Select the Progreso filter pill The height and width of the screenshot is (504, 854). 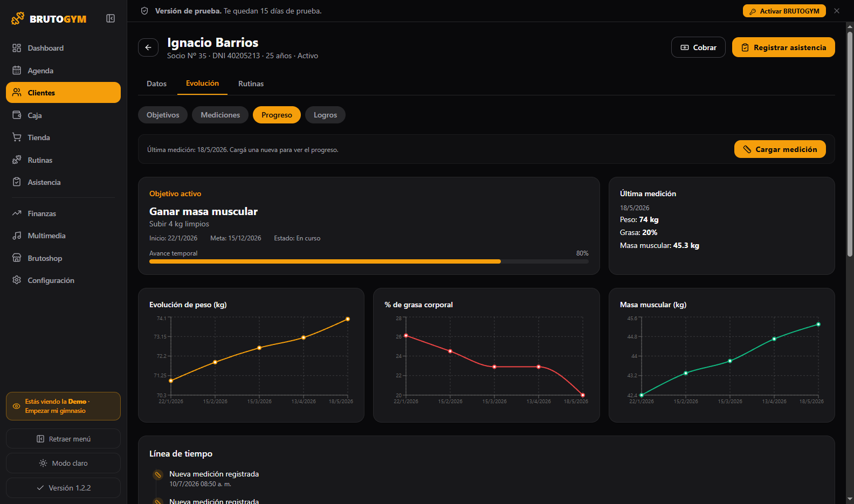click(x=277, y=115)
